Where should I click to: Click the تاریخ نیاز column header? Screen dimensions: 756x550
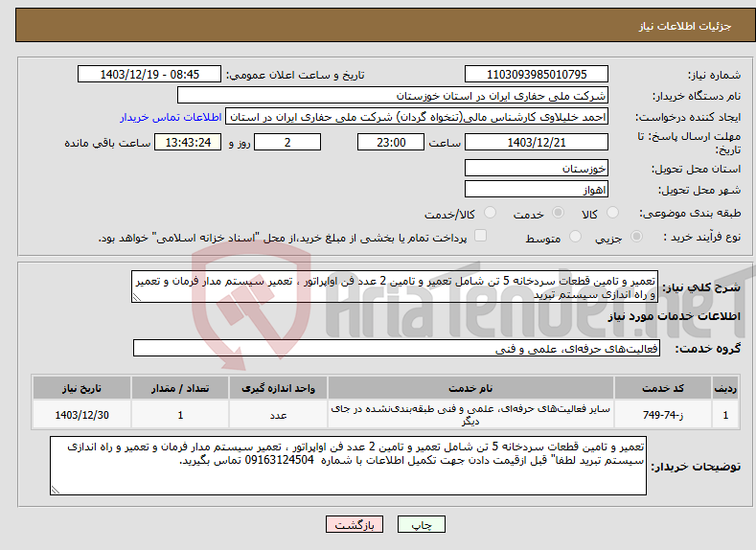click(x=81, y=388)
